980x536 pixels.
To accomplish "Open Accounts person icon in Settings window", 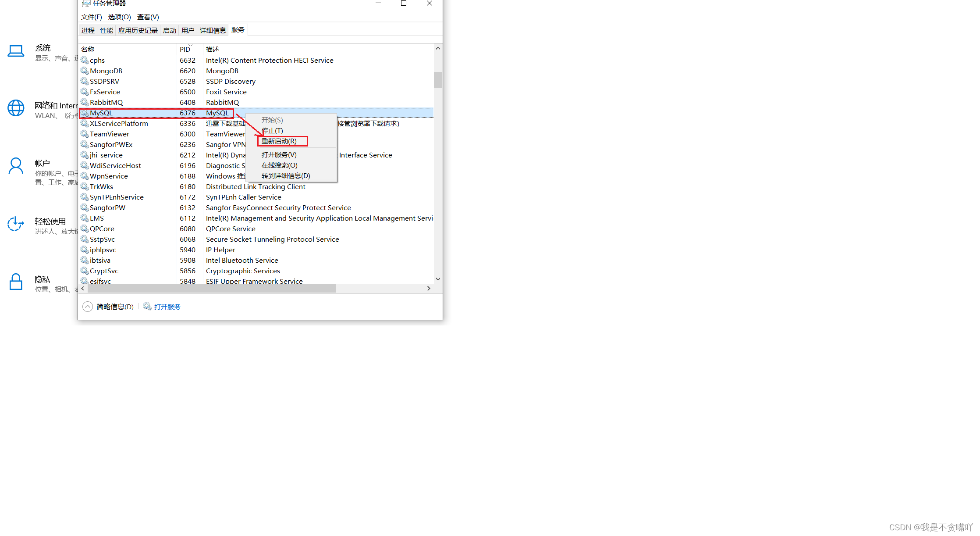I will click(16, 166).
